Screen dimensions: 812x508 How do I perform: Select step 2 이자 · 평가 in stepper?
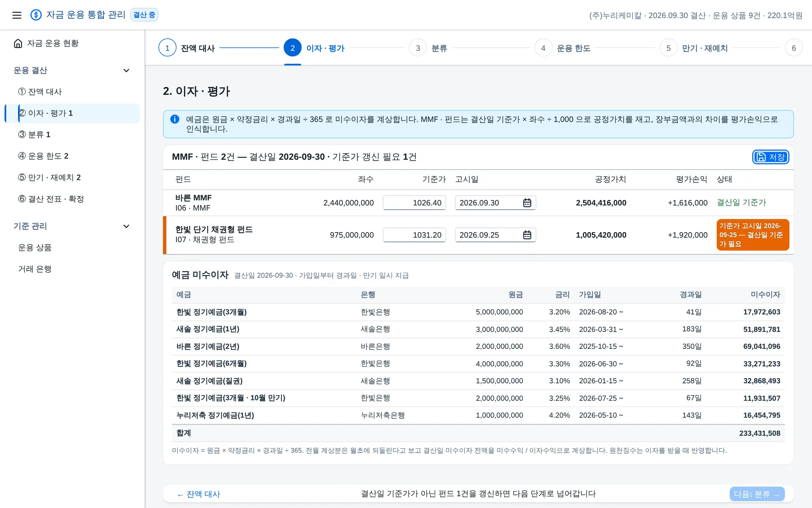tap(314, 48)
